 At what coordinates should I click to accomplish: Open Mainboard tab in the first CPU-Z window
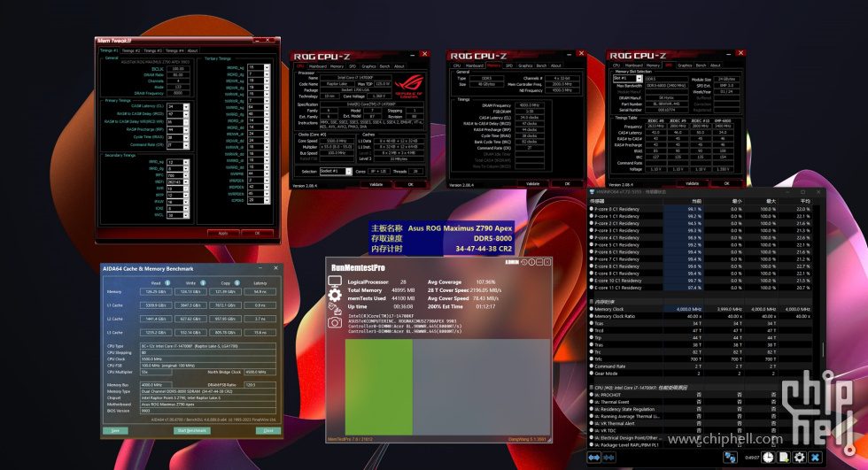pyautogui.click(x=318, y=66)
